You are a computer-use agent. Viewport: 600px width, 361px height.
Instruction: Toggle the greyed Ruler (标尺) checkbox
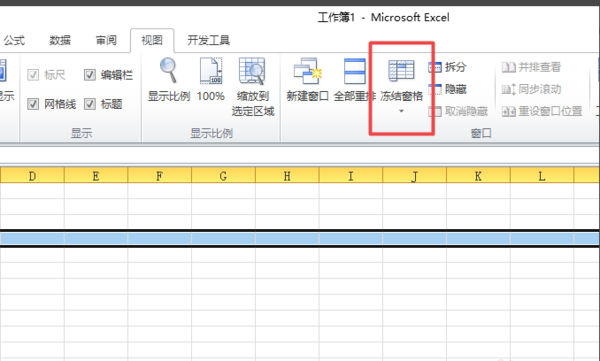[33, 75]
